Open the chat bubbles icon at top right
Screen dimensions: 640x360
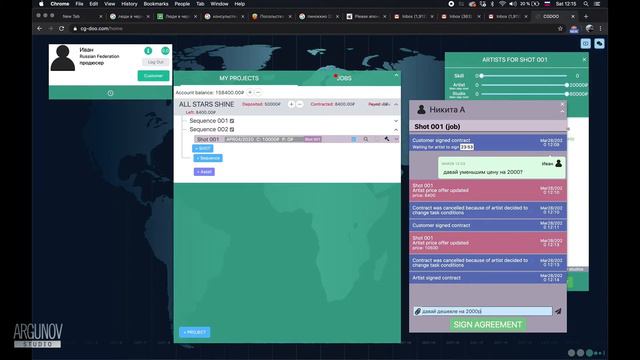coord(599,44)
